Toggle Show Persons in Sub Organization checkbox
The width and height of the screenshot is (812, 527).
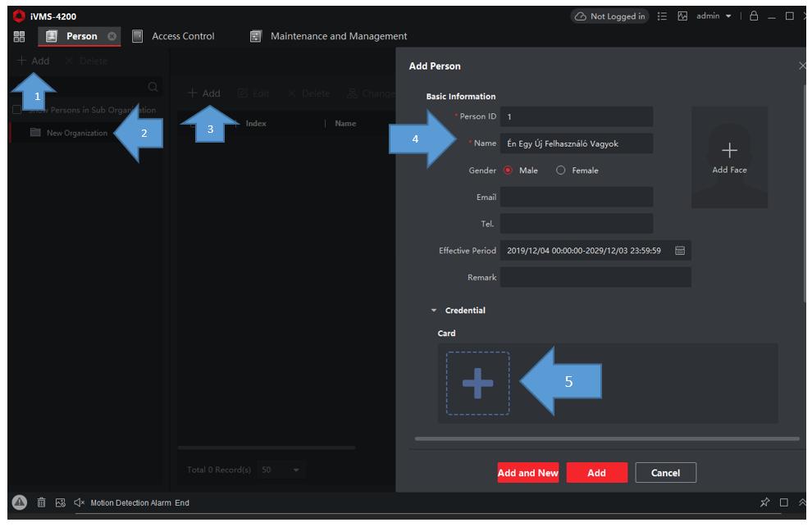(16, 110)
